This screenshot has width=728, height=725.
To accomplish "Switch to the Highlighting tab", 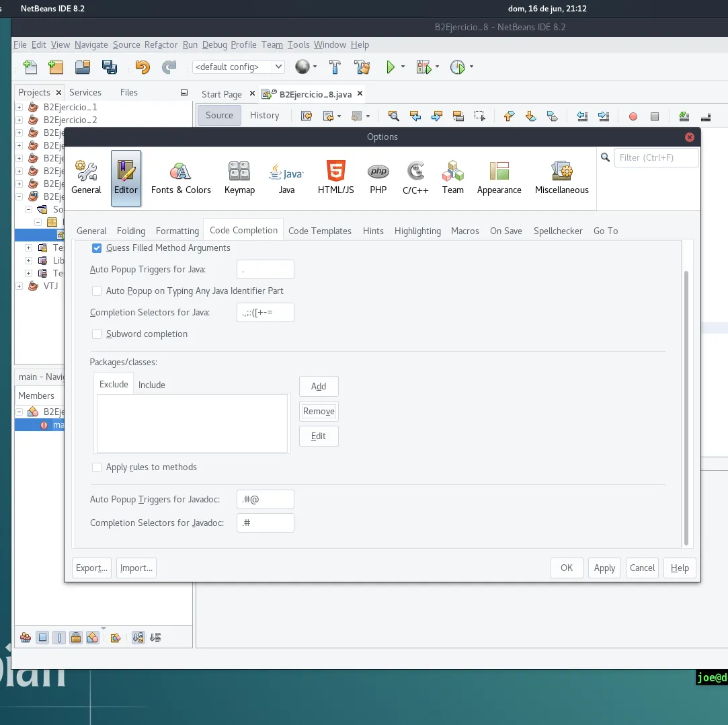I will [417, 231].
